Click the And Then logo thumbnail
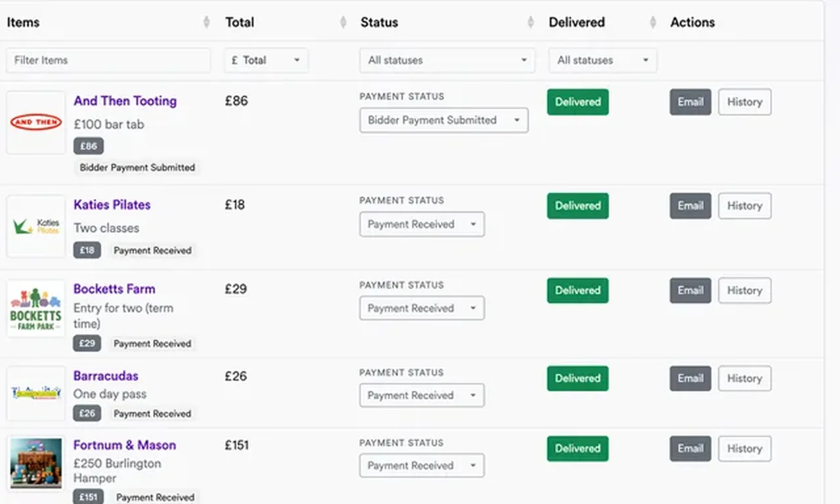The height and width of the screenshot is (504, 840). [x=36, y=123]
